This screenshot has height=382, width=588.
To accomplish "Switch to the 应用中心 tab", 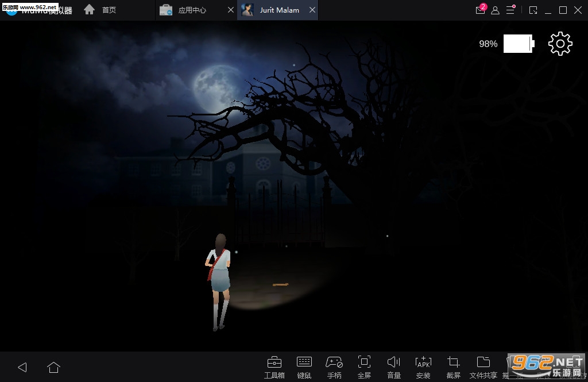I will click(191, 10).
